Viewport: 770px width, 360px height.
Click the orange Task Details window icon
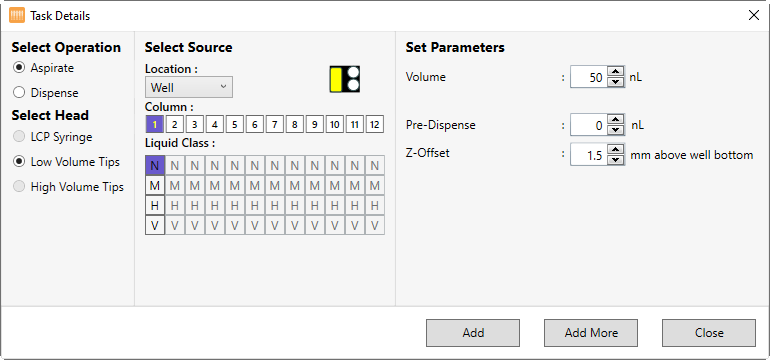pos(17,16)
